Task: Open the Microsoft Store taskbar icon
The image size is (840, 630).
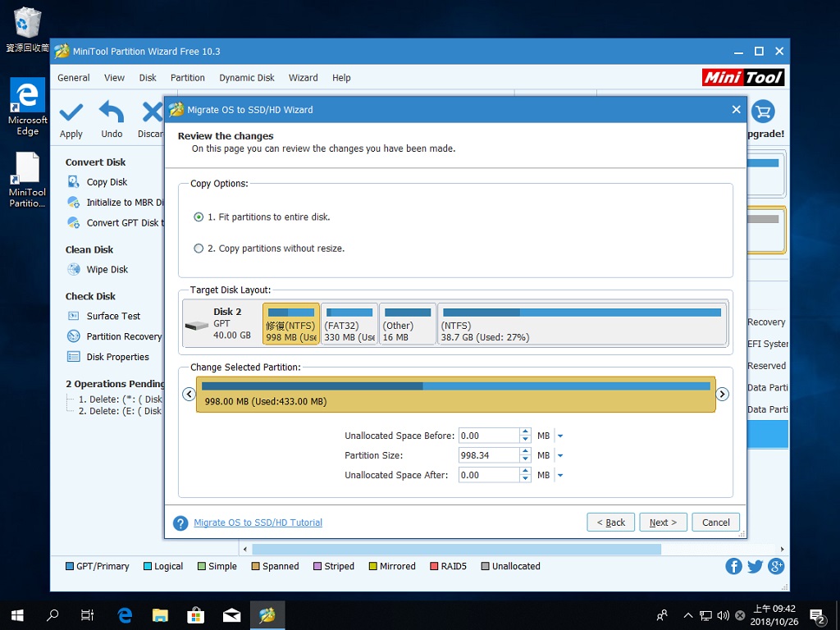Action: click(195, 615)
